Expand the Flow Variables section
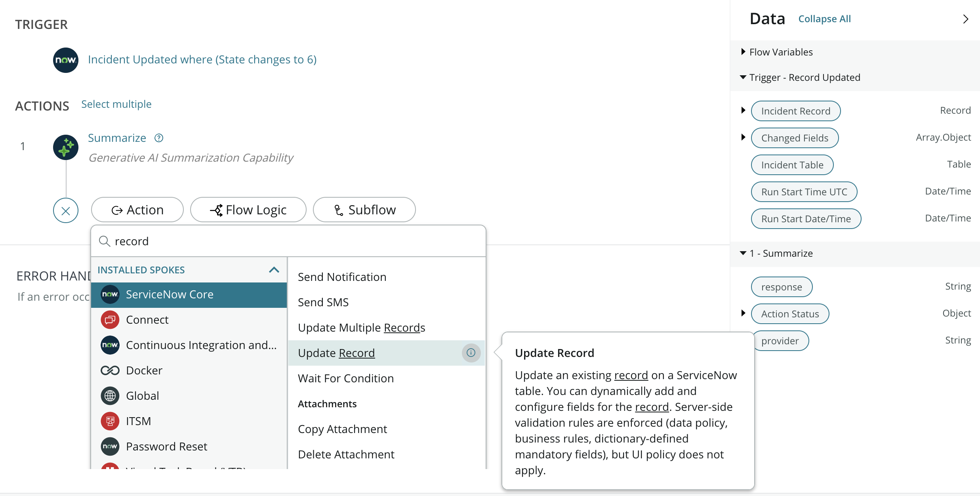980x496 pixels. (743, 52)
